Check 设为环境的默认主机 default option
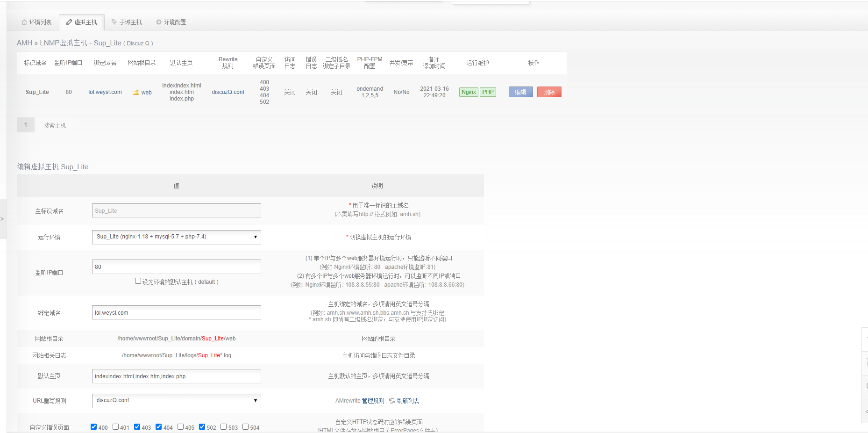 138,281
